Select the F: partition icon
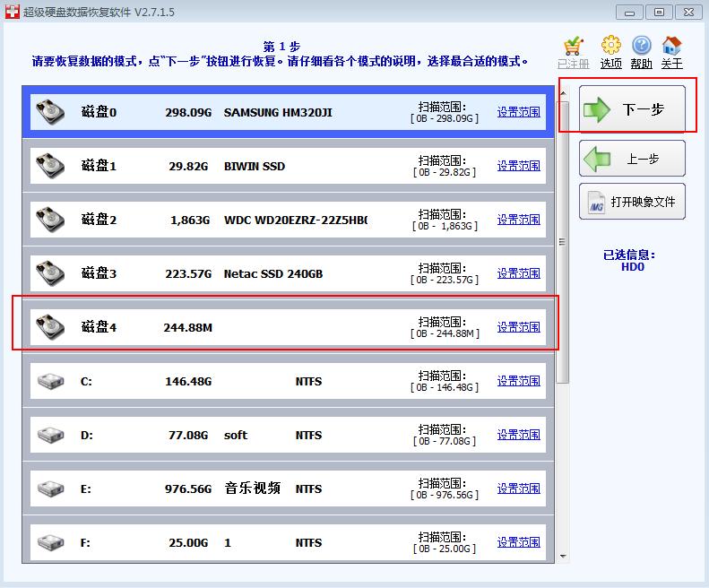 (50, 543)
